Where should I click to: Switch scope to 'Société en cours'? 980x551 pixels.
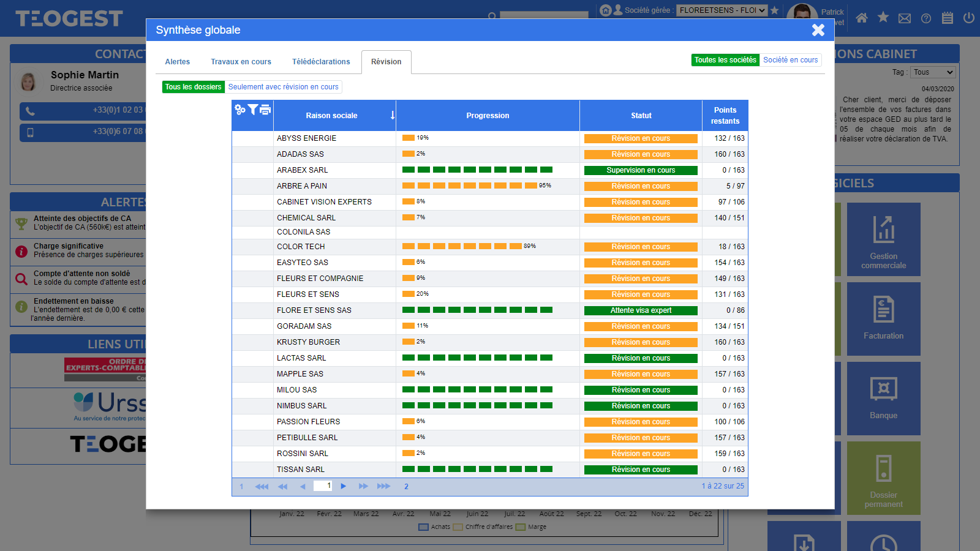tap(790, 60)
